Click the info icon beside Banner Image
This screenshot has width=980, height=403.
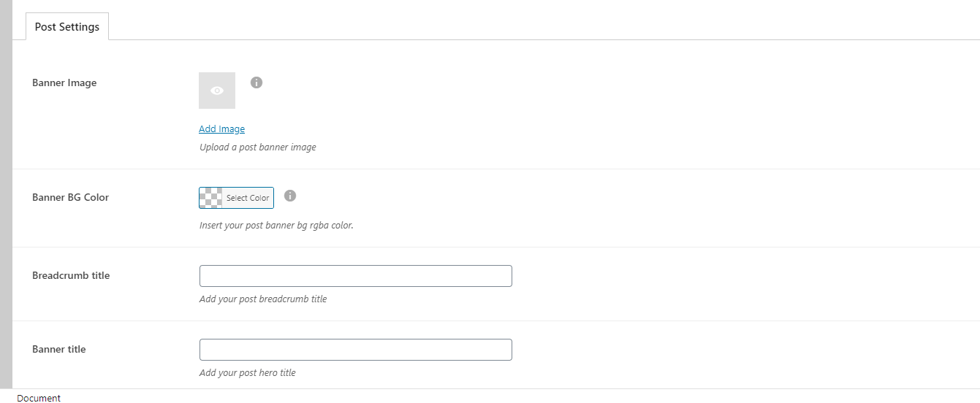pos(257,82)
